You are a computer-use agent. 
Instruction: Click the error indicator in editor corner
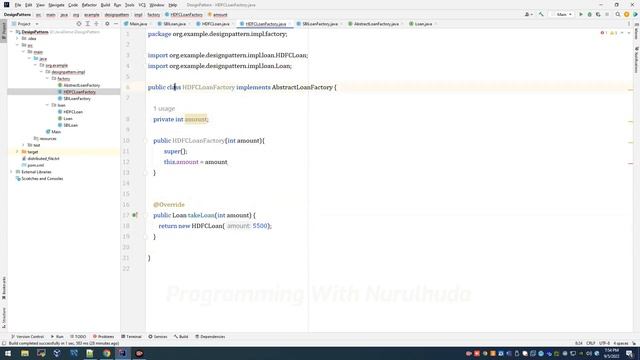click(604, 33)
